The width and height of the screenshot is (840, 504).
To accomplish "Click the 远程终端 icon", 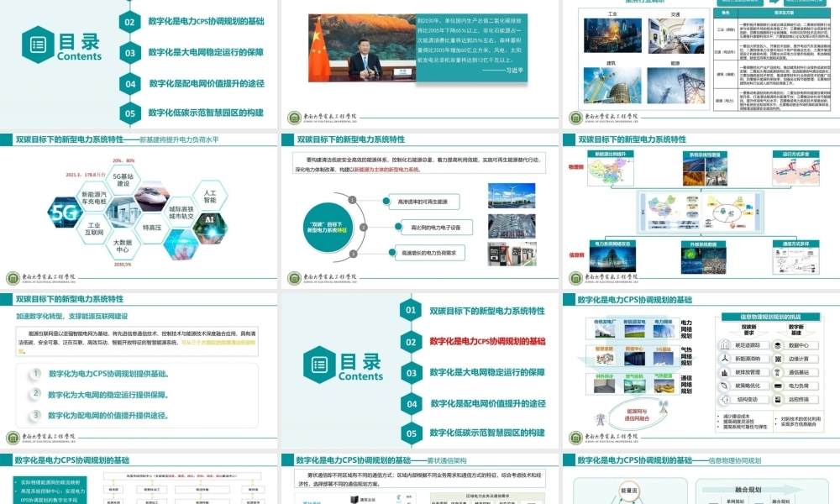I will (778, 399).
